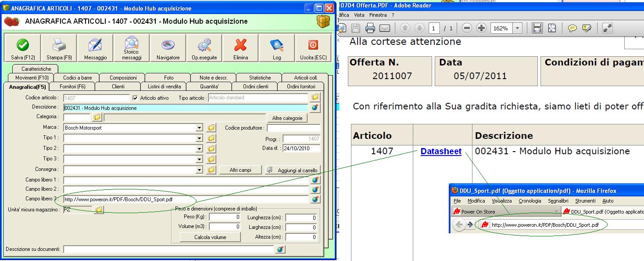The height and width of the screenshot is (261, 644).
Task: Select the Power On Store tab in Firefox
Action: (x=505, y=211)
